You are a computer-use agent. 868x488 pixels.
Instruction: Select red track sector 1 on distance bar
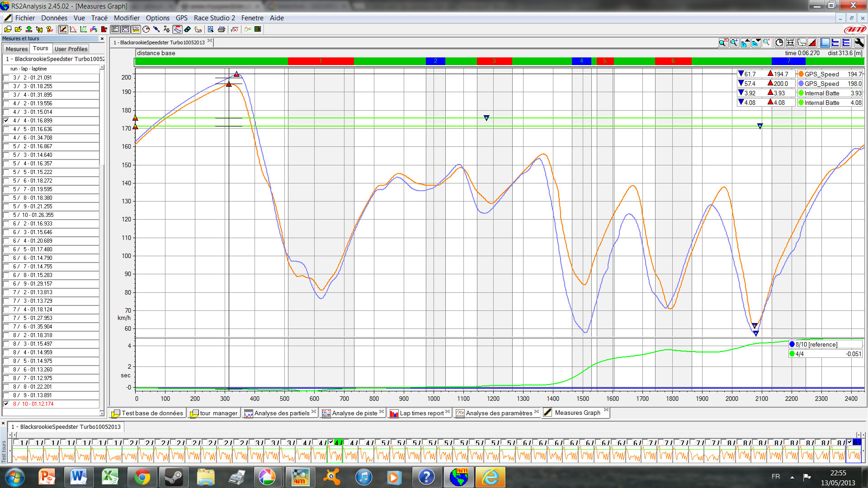point(321,61)
